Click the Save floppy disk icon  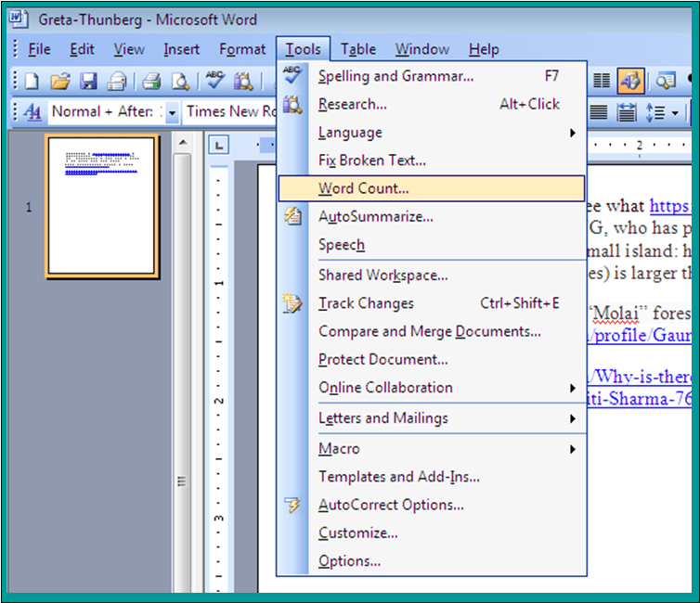point(88,82)
